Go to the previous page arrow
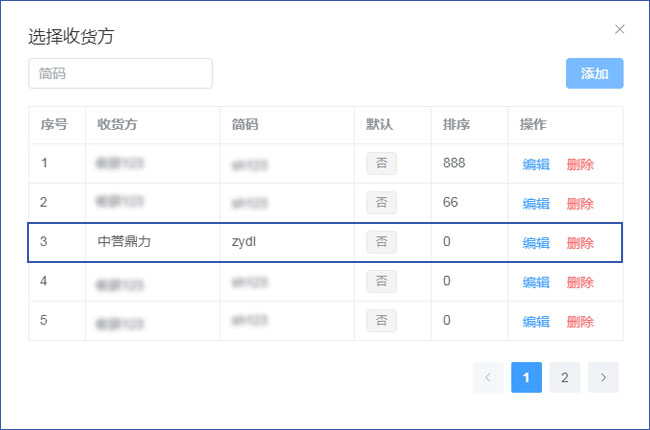The image size is (650, 430). (x=487, y=377)
